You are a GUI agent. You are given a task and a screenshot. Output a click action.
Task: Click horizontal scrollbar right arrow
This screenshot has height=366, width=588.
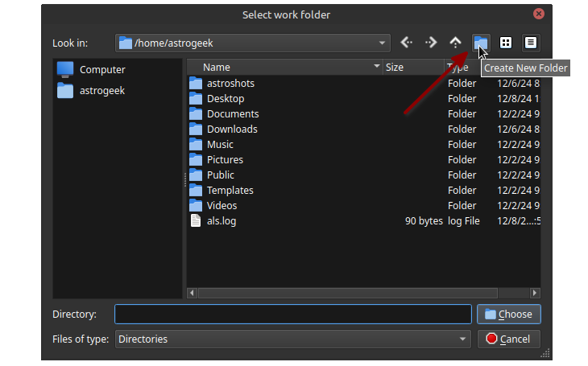point(535,293)
